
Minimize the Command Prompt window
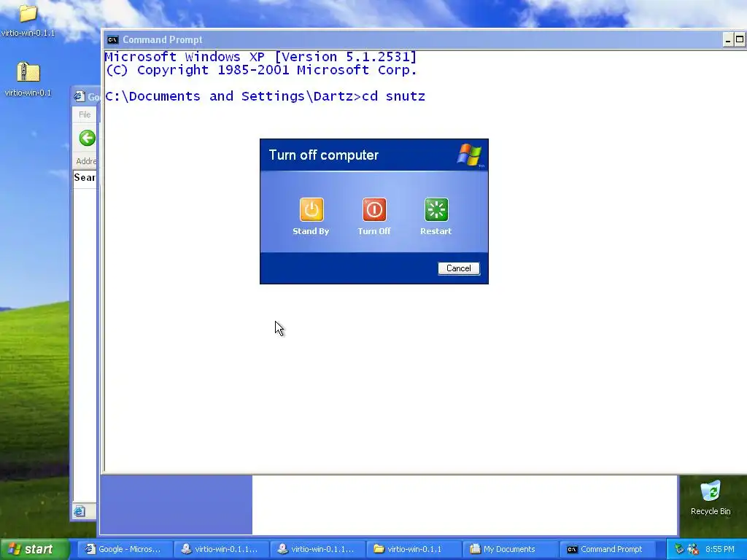(727, 40)
